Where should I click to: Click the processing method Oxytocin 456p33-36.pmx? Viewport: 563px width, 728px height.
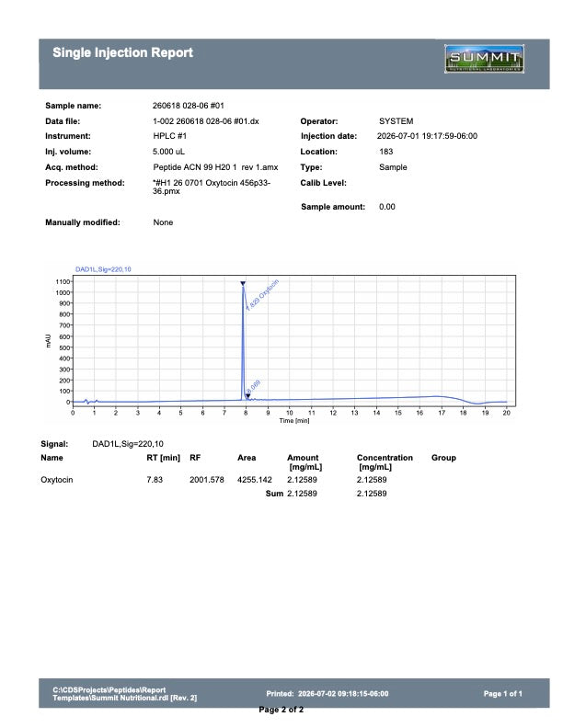(x=212, y=187)
